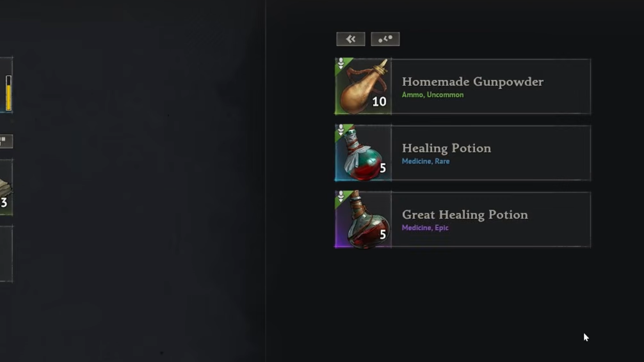Click the 'Medicine, Epic' label

click(x=425, y=228)
